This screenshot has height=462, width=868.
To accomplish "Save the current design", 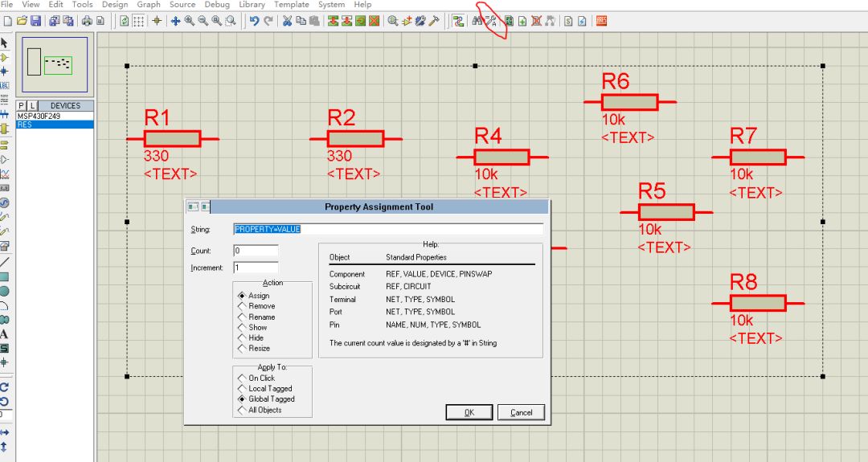I will pyautogui.click(x=35, y=21).
